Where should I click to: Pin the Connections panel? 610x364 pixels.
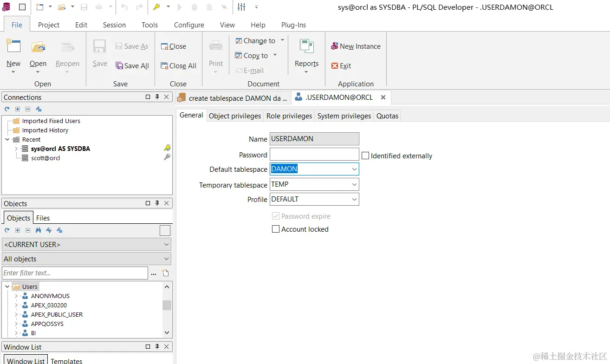pos(157,97)
